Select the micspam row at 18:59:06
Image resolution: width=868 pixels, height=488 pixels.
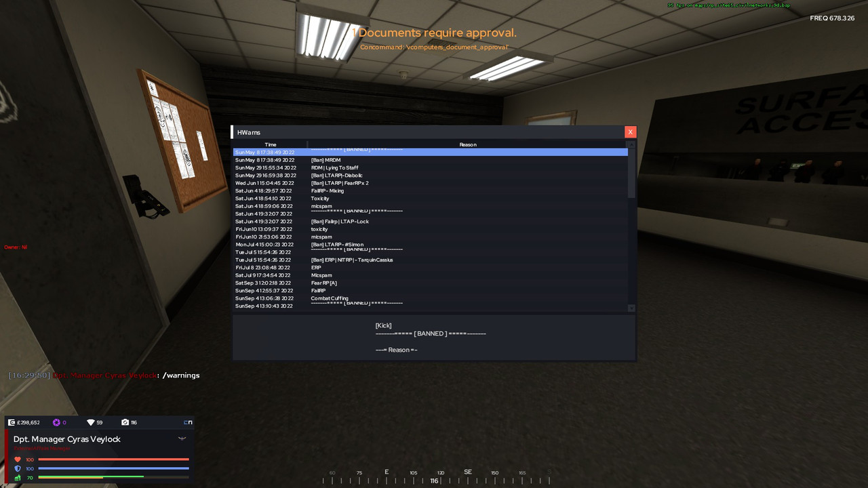point(431,206)
